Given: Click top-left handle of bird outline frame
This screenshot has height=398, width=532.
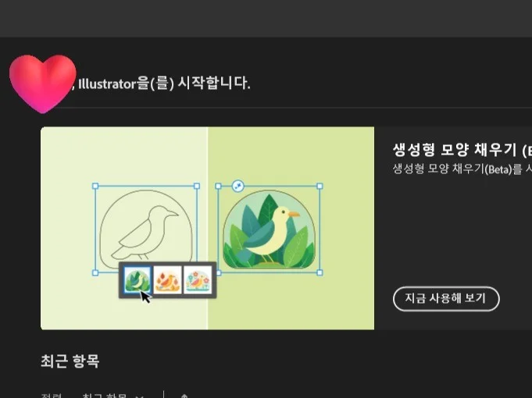Looking at the screenshot, I should tap(95, 186).
